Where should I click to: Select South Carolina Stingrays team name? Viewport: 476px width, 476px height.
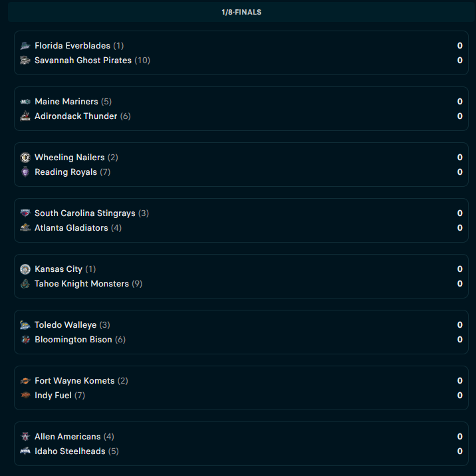pyautogui.click(x=84, y=213)
